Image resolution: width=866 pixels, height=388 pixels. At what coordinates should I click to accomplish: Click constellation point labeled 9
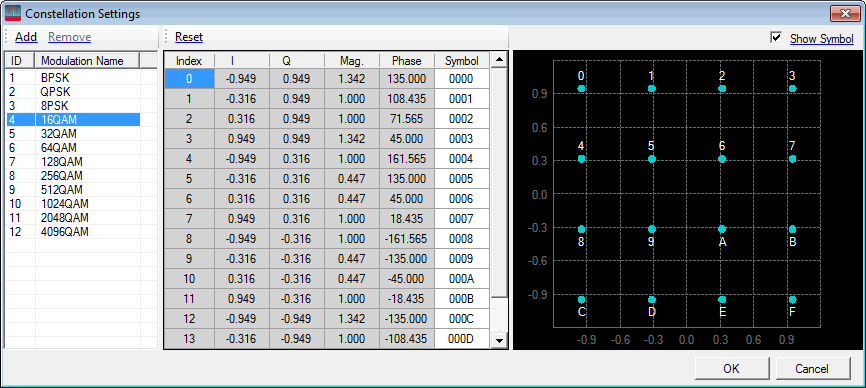(x=652, y=229)
